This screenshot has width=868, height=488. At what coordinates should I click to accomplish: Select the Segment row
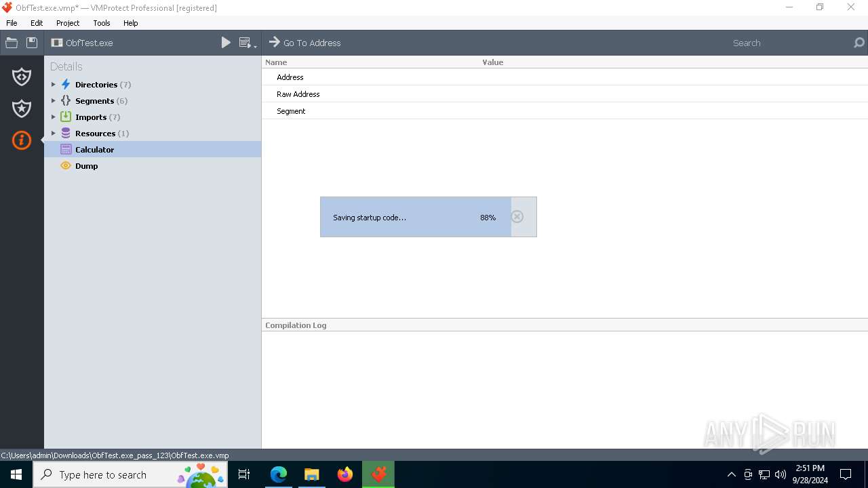pos(565,111)
